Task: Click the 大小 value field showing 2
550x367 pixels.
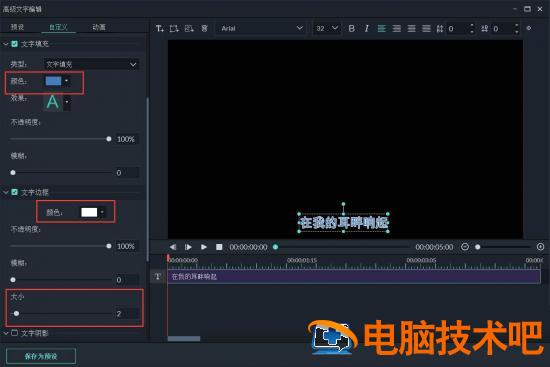Action: [x=127, y=314]
